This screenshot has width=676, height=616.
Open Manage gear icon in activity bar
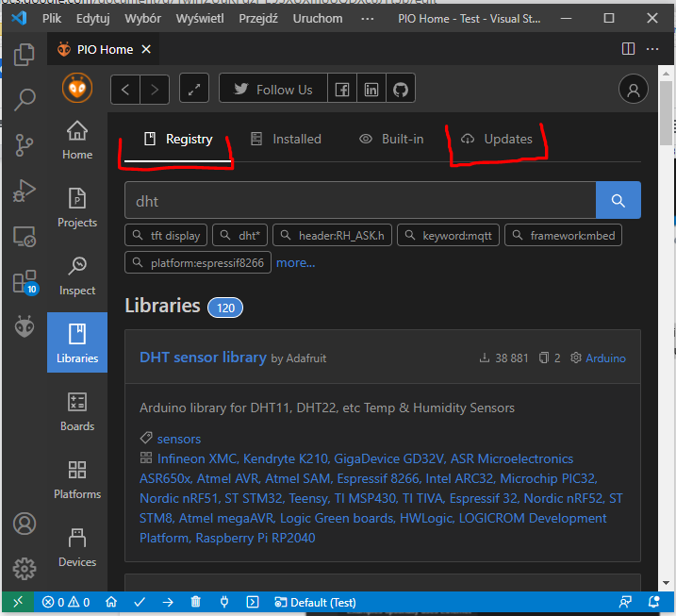[x=25, y=569]
